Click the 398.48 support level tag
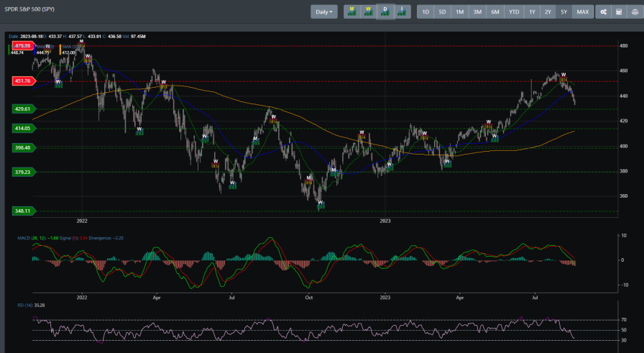Image resolution: width=644 pixels, height=353 pixels. (x=22, y=147)
